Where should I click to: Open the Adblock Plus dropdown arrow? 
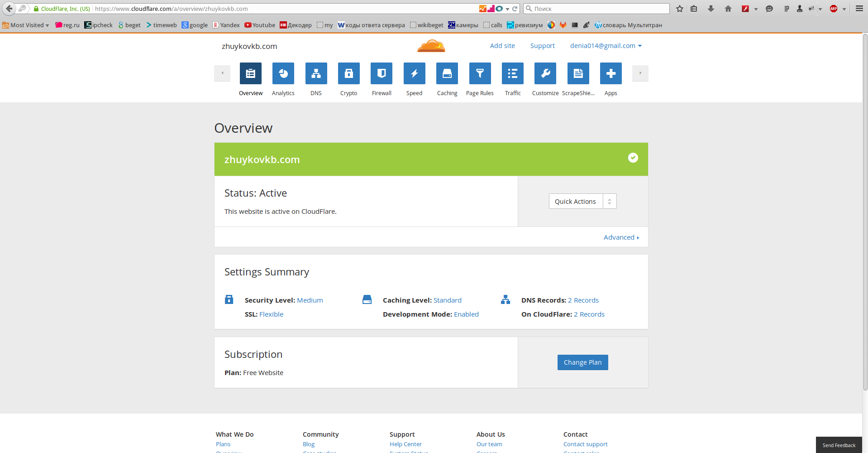844,9
